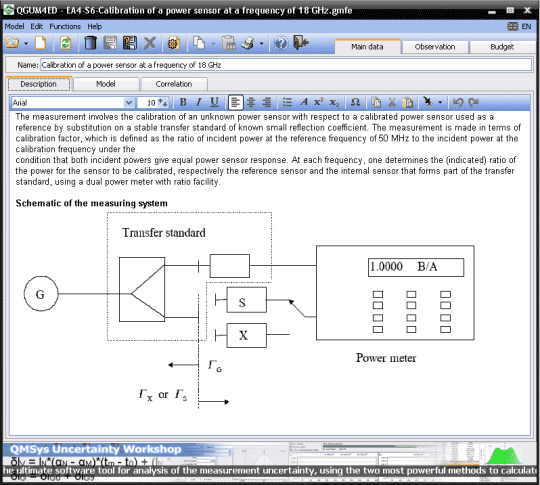Click the clipboard table paste icon
The height and width of the screenshot is (485, 540).
click(228, 43)
